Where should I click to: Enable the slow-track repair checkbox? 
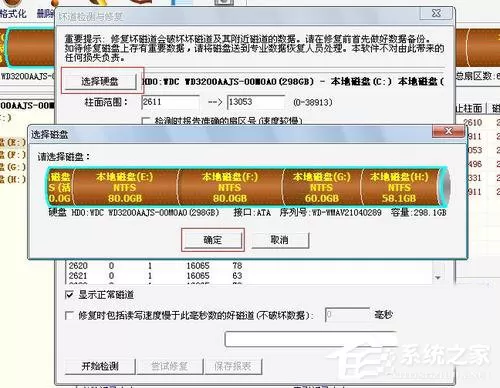click(x=69, y=315)
